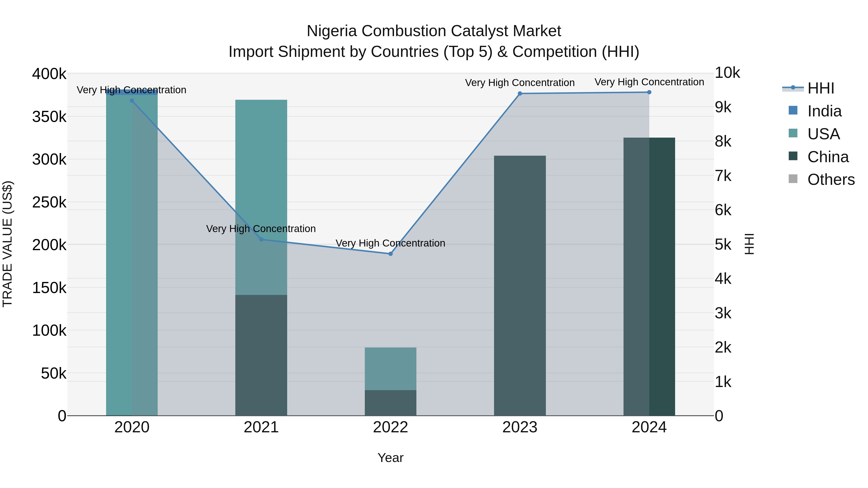Click the Import Shipment by Countries subtitle
Image resolution: width=868 pixels, height=488 pixels.
434,52
